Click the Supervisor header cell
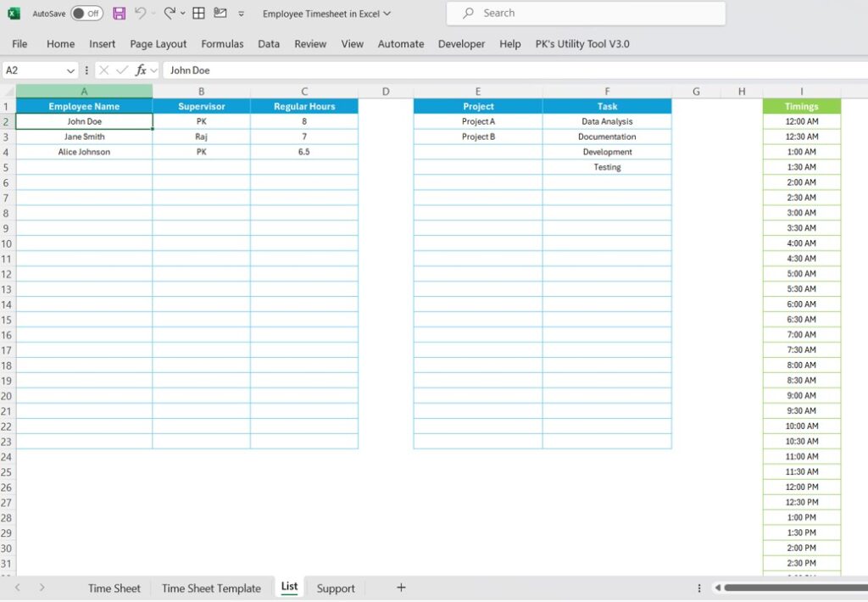This screenshot has width=868, height=602. tap(202, 106)
